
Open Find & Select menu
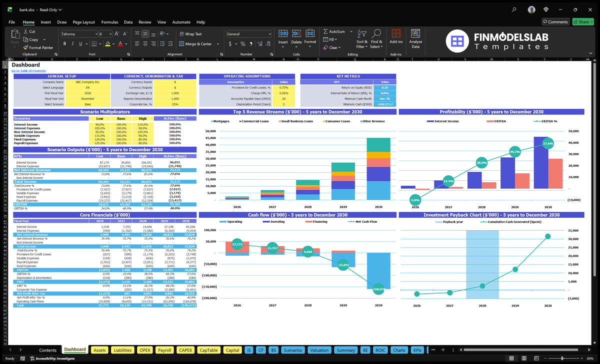[376, 38]
